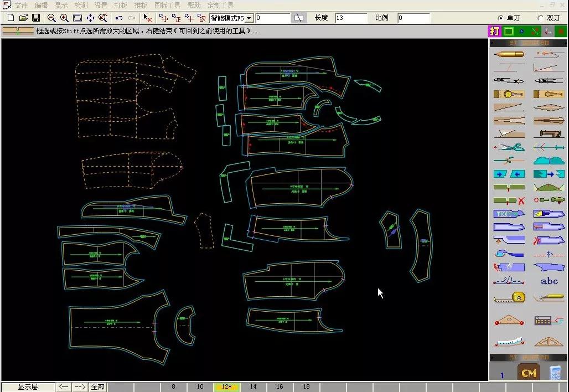Select the grain line 朴 tool
Image resolution: width=569 pixels, height=392 pixels.
click(549, 254)
